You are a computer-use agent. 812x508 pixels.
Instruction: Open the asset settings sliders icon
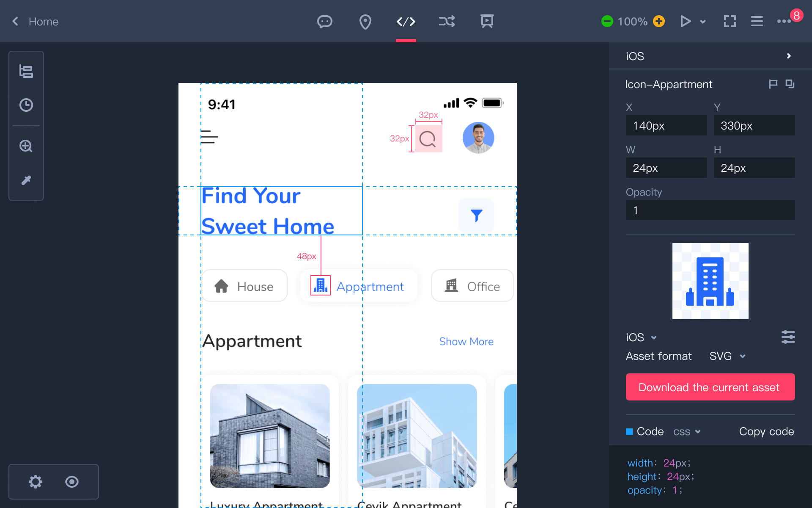[x=788, y=337]
